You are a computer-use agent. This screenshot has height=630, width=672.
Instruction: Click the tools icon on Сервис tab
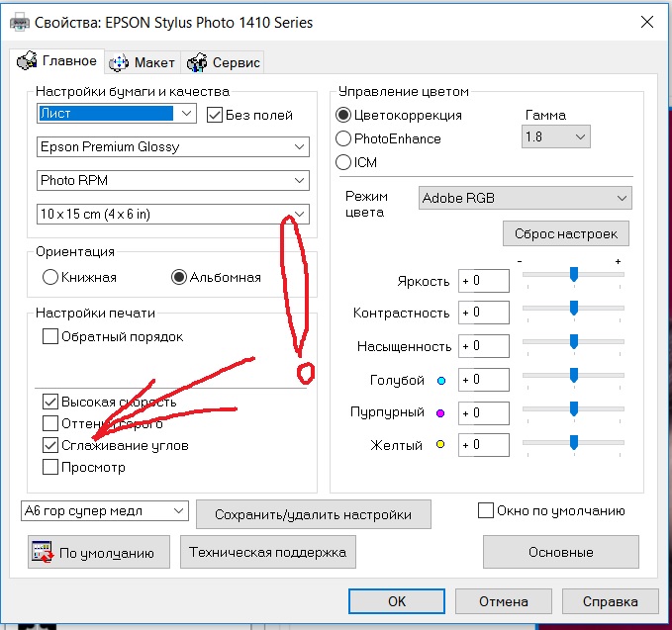tap(197, 63)
